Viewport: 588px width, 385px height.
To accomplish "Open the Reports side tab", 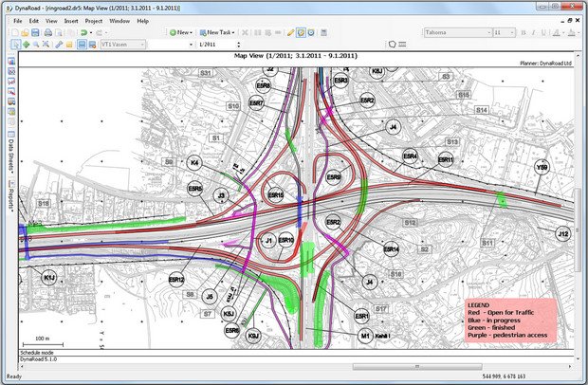I will (x=11, y=197).
